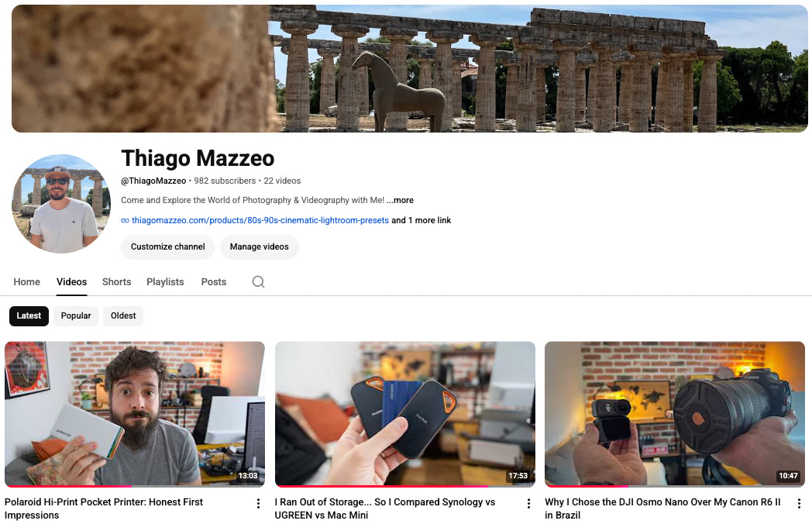Click the 13:03 duration badge
812x524 pixels.
[248, 476]
